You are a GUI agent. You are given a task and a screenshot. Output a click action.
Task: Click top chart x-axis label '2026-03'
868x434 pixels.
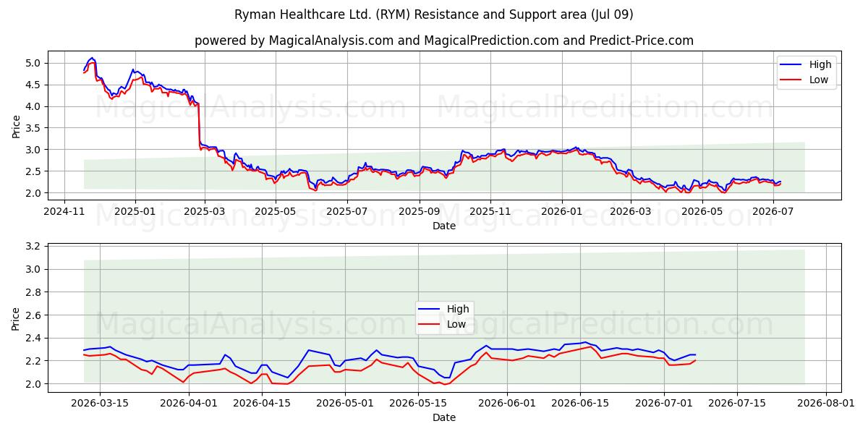[x=631, y=212]
